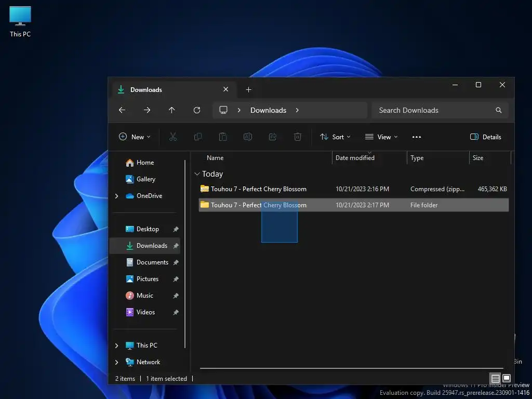Select Downloads in navigation pane

coord(144,246)
